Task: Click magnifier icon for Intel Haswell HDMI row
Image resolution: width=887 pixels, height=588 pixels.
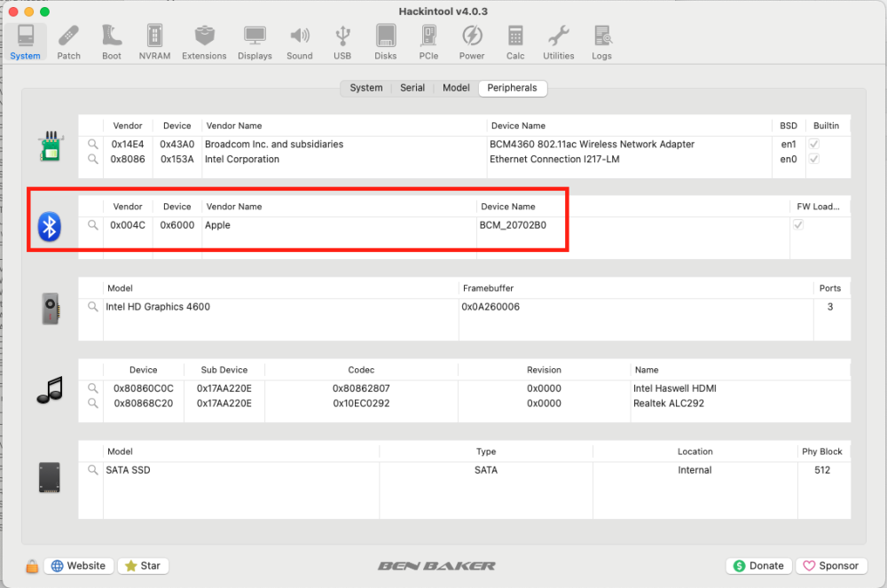Action: tap(93, 388)
